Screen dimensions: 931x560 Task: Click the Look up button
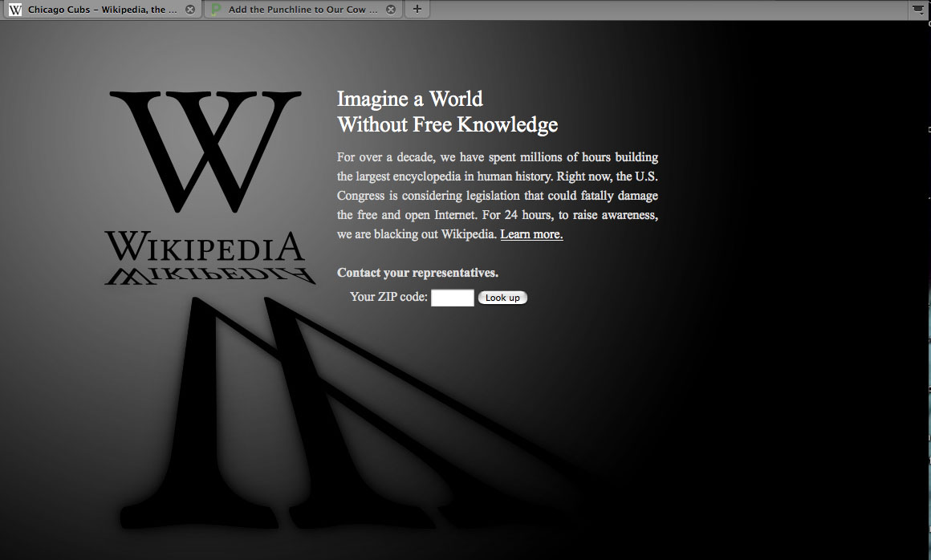[x=502, y=298]
